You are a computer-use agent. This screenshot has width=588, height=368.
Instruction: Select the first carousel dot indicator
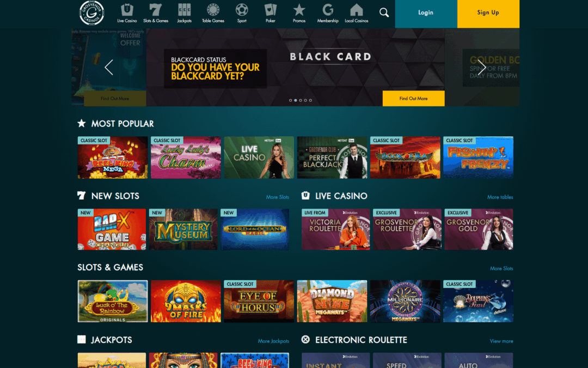(x=290, y=100)
